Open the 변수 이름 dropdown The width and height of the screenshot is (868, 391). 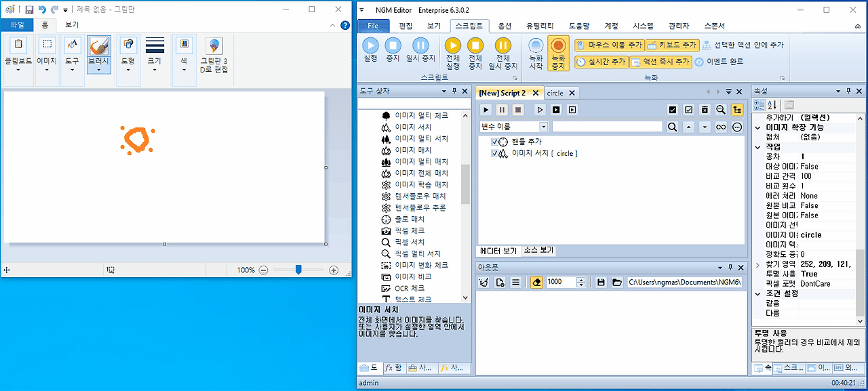pyautogui.click(x=543, y=127)
